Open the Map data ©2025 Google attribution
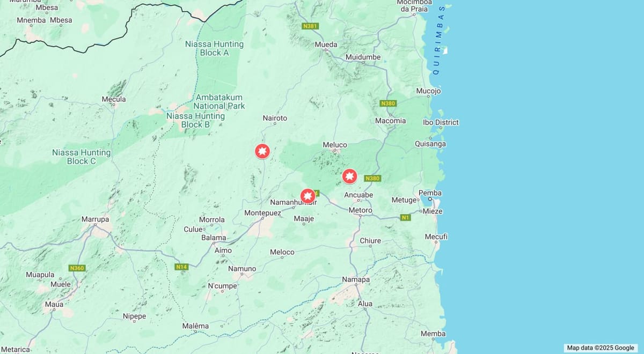Screen dimensions: 644x354 coord(601,348)
